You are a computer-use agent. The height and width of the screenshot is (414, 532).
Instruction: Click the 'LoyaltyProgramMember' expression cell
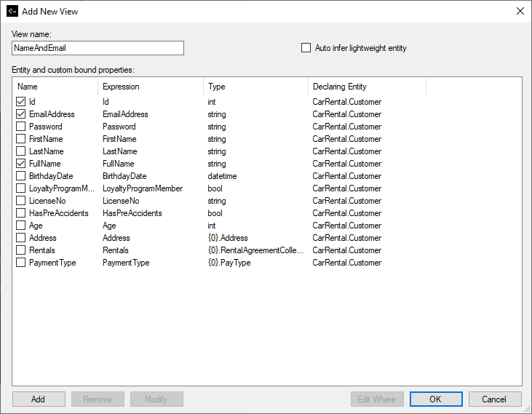(x=143, y=188)
